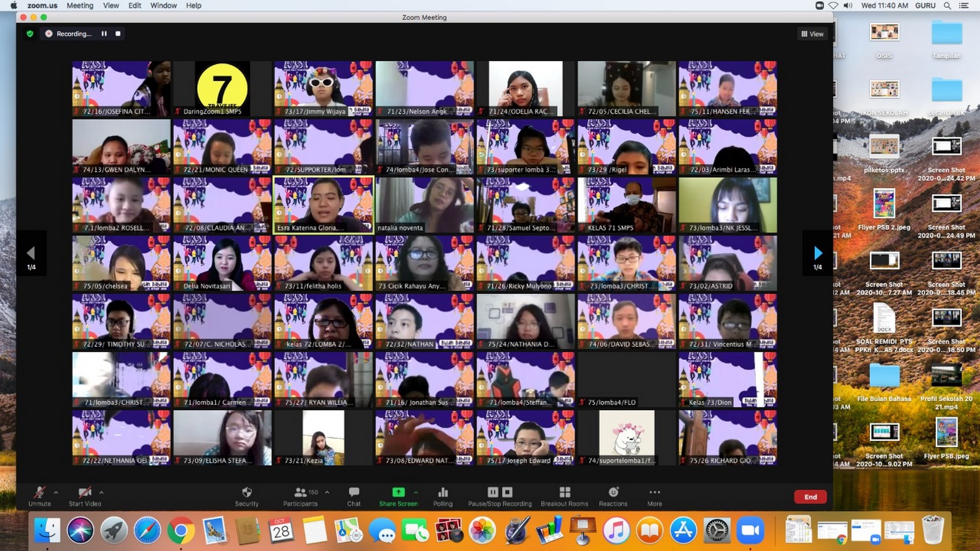Click the green encryption shield icon
The image size is (980, 551).
click(x=30, y=34)
